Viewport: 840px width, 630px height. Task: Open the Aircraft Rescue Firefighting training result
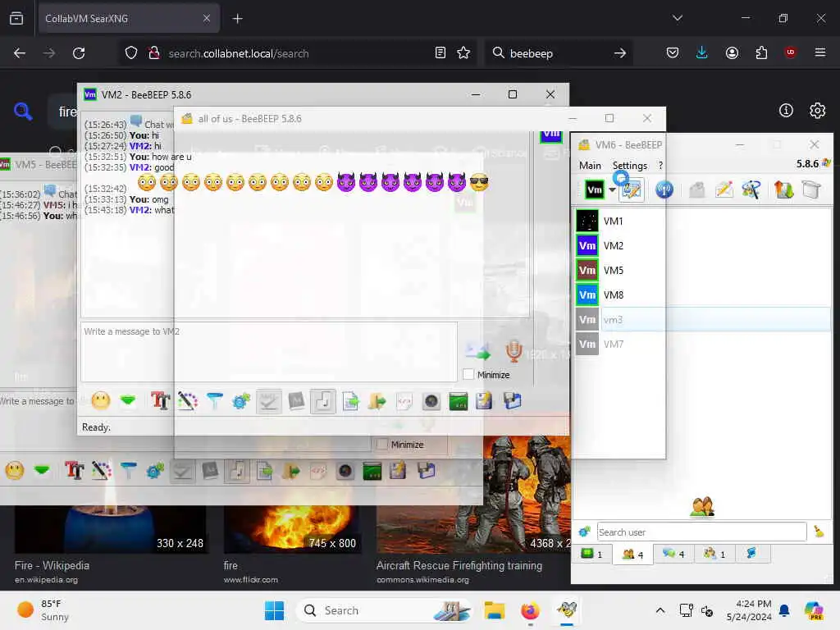(x=459, y=565)
